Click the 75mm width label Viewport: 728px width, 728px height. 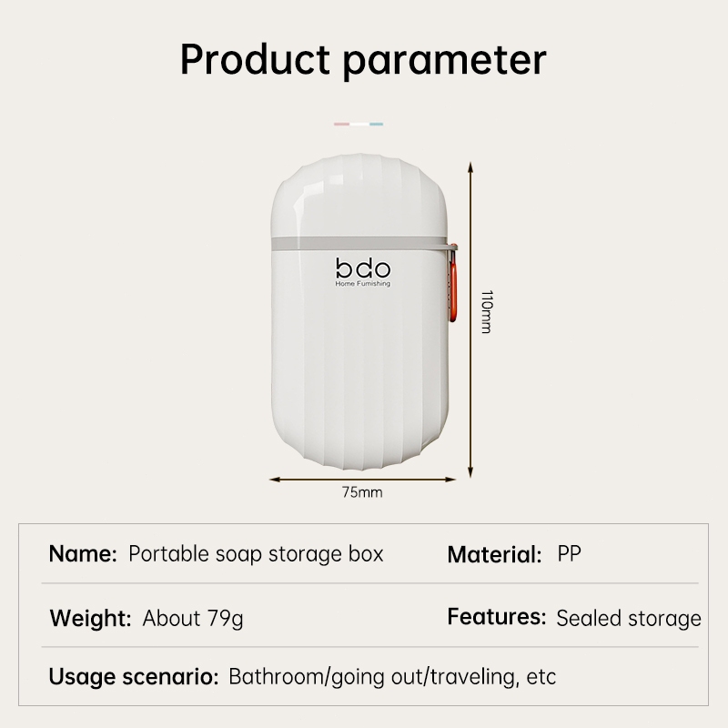[x=362, y=492]
